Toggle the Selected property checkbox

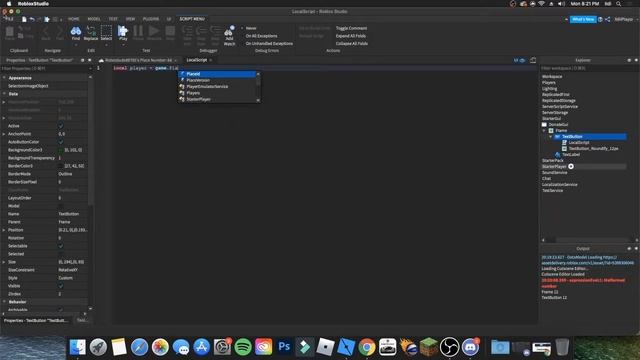61,254
